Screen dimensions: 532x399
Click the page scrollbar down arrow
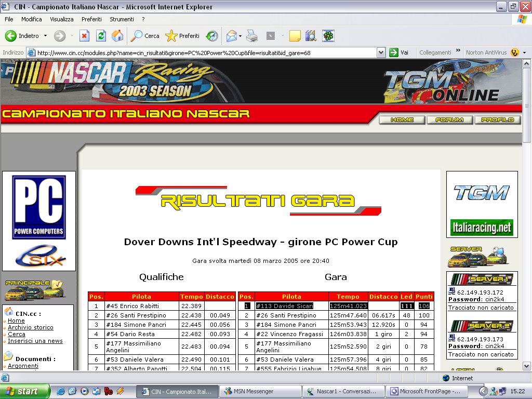pos(527,366)
